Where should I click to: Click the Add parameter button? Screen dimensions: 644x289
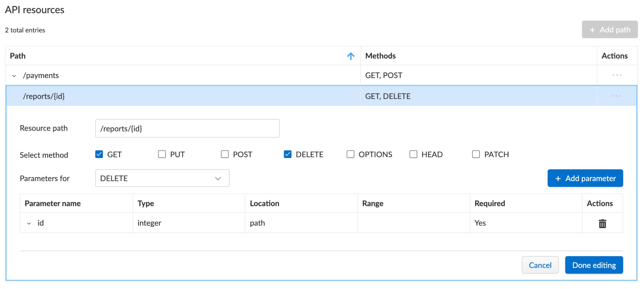point(585,178)
